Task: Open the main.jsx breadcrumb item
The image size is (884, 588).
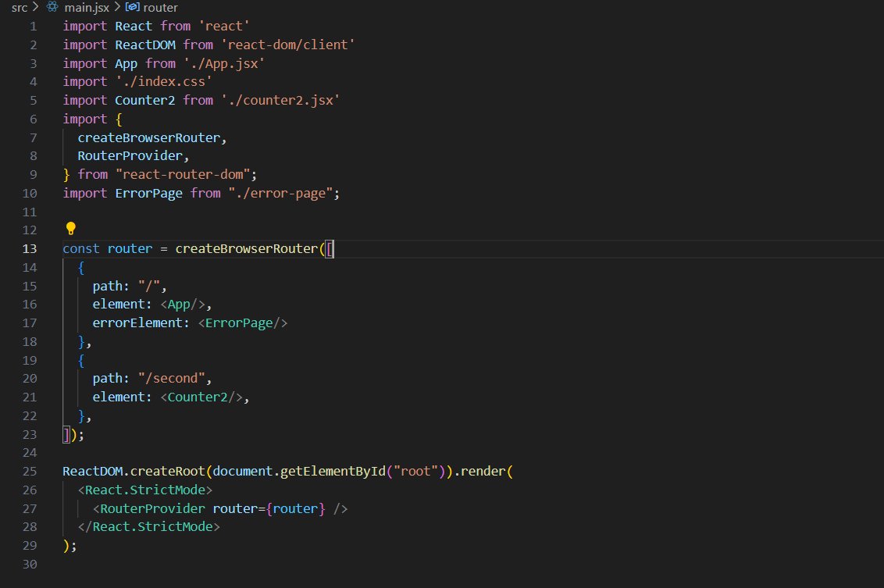Action: (87, 7)
